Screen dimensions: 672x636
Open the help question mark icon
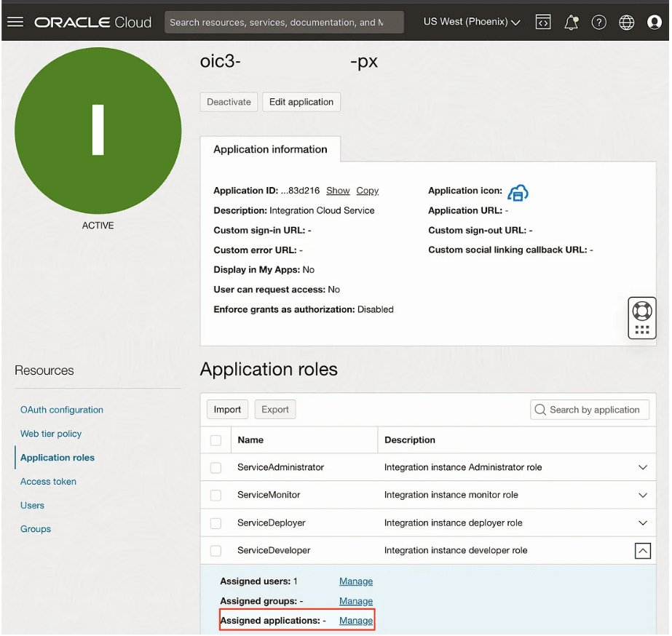click(598, 22)
